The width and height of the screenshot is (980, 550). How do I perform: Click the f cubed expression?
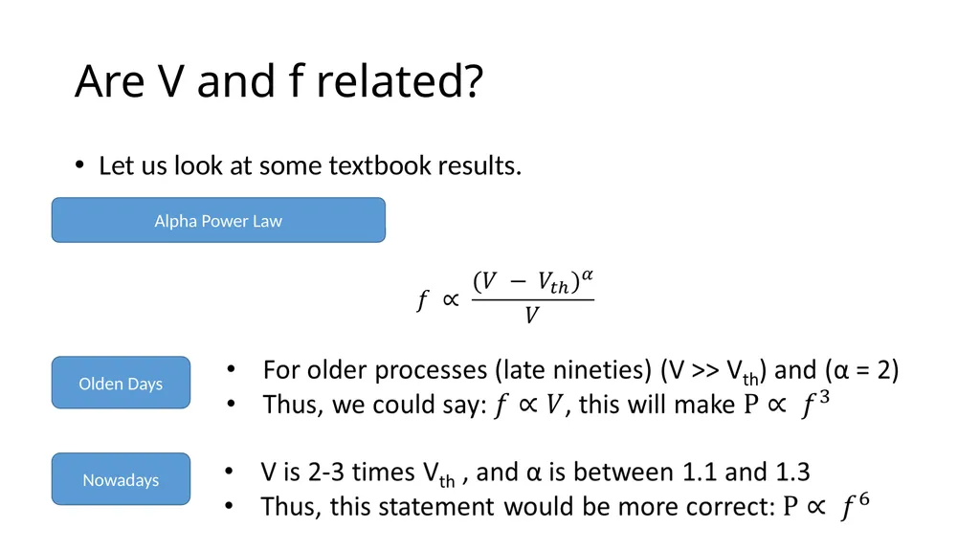[x=815, y=403]
